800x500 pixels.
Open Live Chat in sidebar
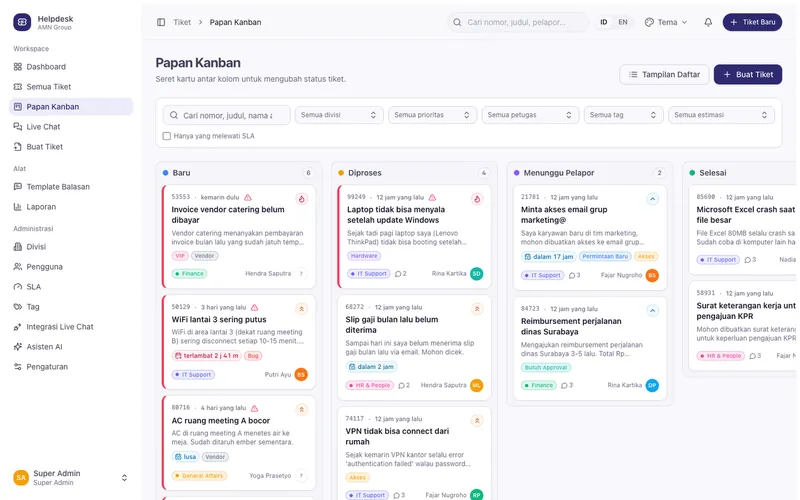[71, 127]
